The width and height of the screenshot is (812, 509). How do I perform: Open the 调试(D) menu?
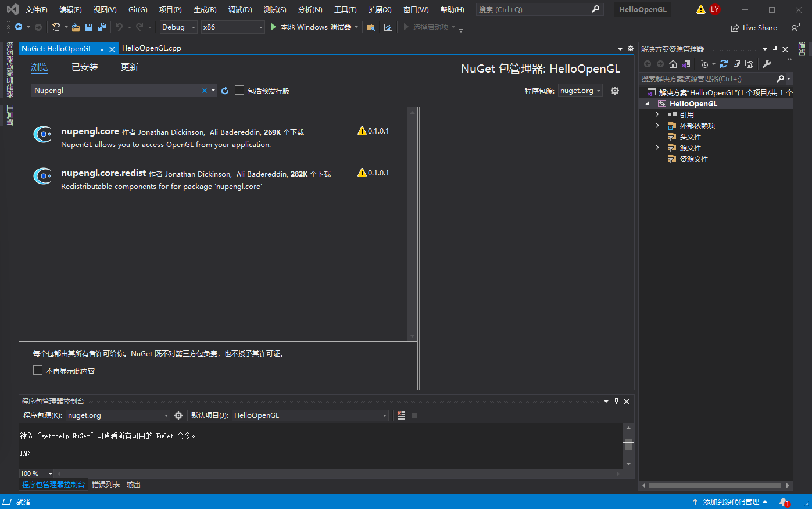coord(240,10)
